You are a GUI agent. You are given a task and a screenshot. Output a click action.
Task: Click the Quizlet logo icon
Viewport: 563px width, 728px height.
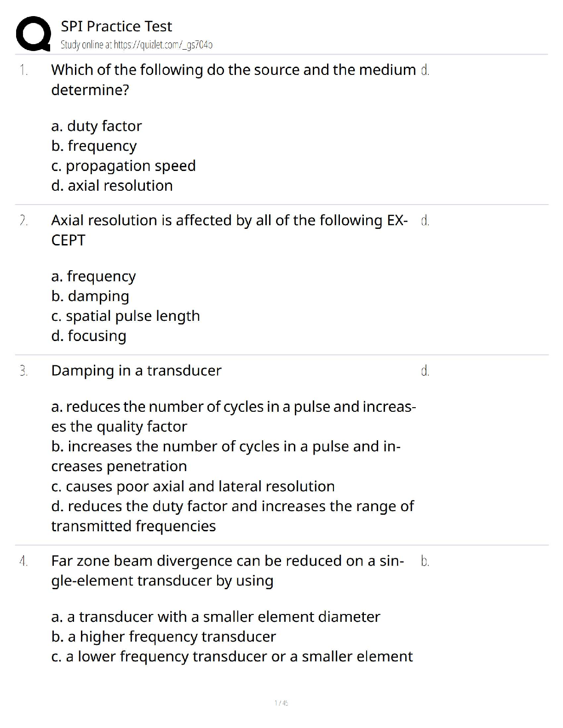pos(33,34)
